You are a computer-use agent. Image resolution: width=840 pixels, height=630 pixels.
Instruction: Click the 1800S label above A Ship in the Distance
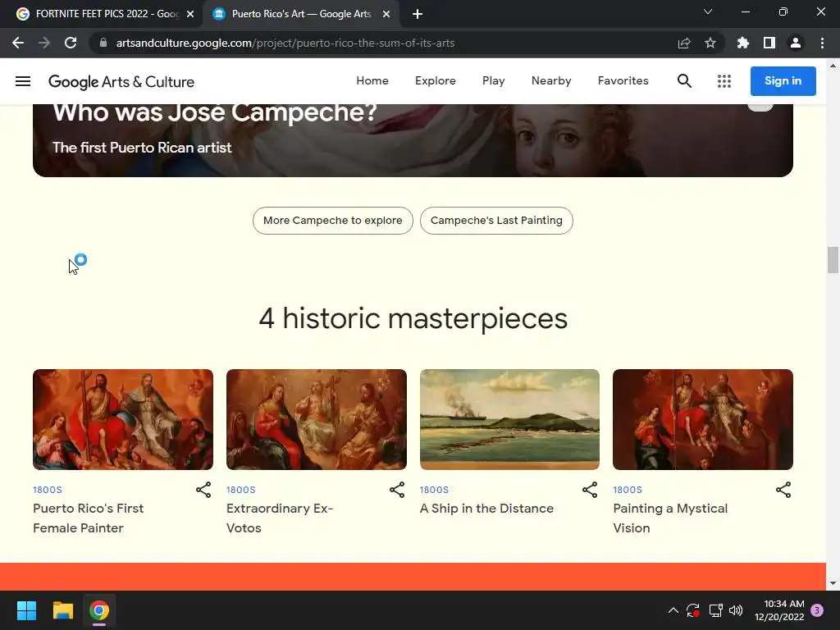[x=434, y=490]
